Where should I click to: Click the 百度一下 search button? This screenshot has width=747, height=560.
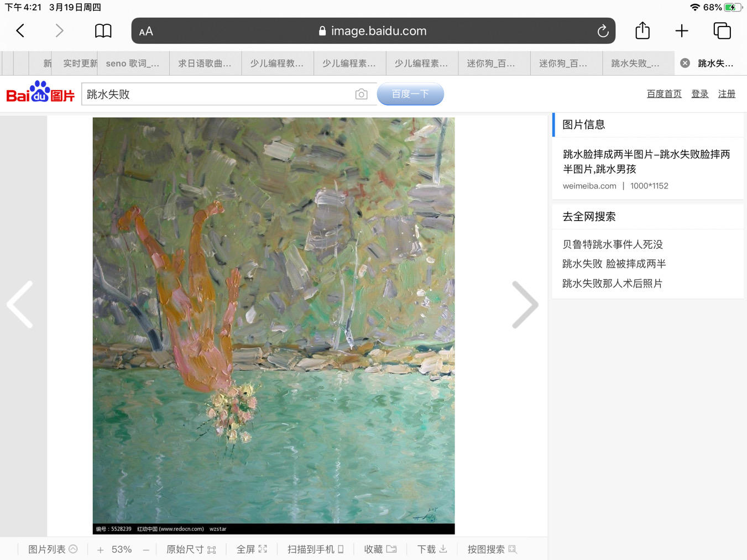coord(410,94)
